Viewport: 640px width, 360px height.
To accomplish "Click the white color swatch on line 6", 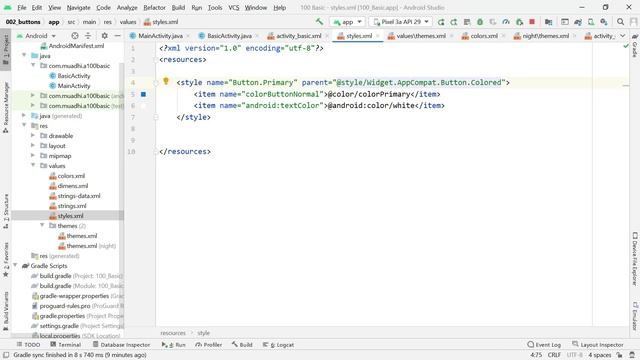I will click(143, 106).
